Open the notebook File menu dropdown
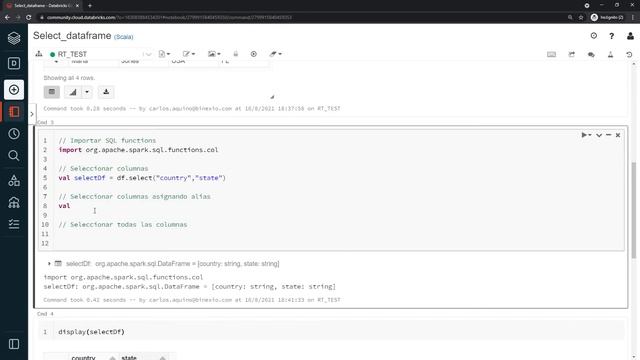Image resolution: width=640 pixels, height=360 pixels. coord(164,54)
